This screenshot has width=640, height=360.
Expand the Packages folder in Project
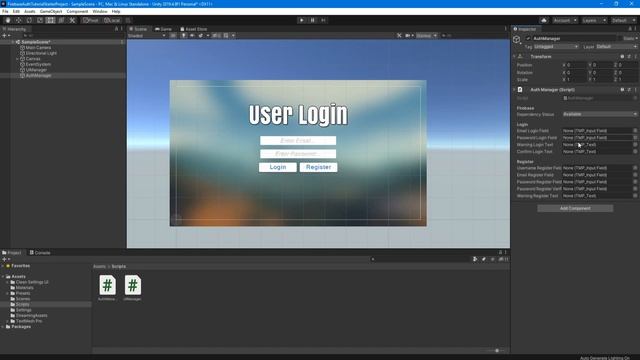3,327
